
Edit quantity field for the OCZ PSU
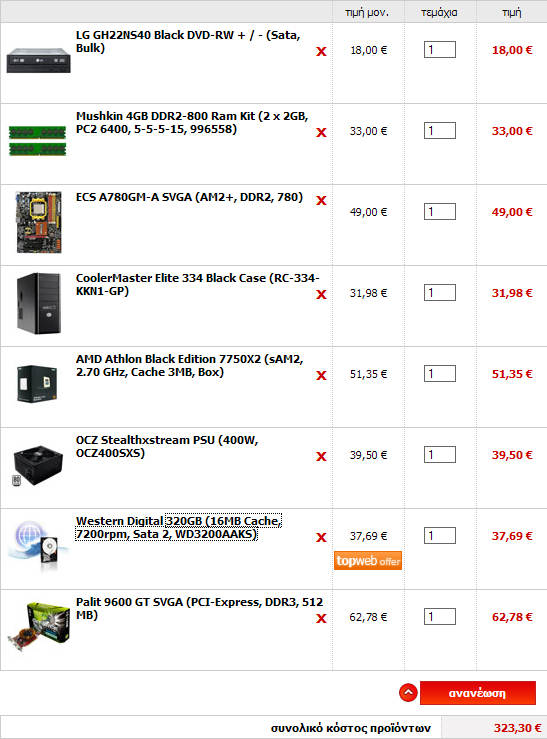click(x=440, y=455)
